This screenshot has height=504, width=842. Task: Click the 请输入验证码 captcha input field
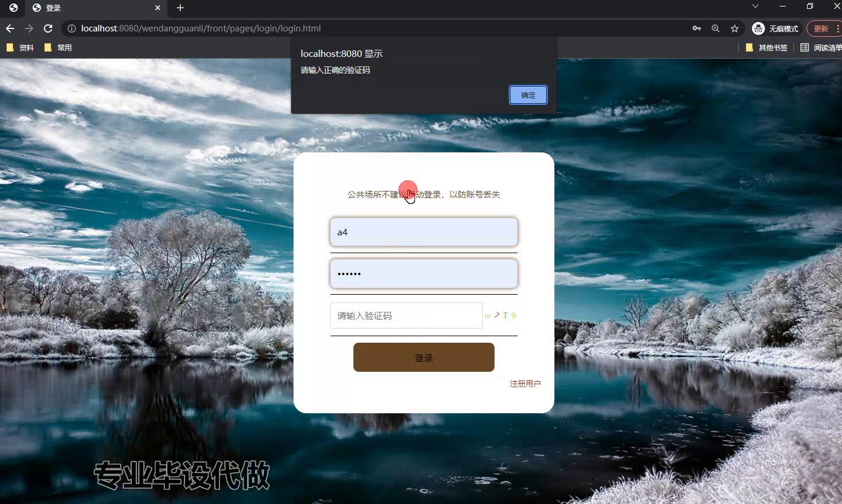tap(406, 315)
